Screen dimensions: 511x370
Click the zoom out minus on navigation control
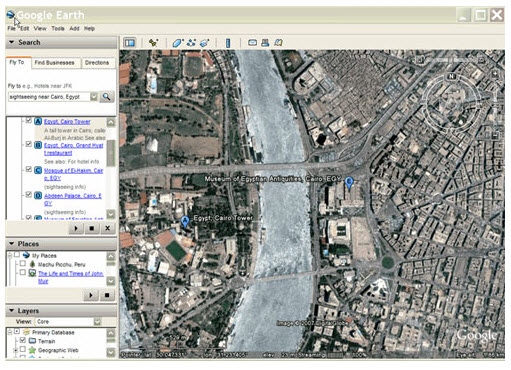click(x=495, y=136)
